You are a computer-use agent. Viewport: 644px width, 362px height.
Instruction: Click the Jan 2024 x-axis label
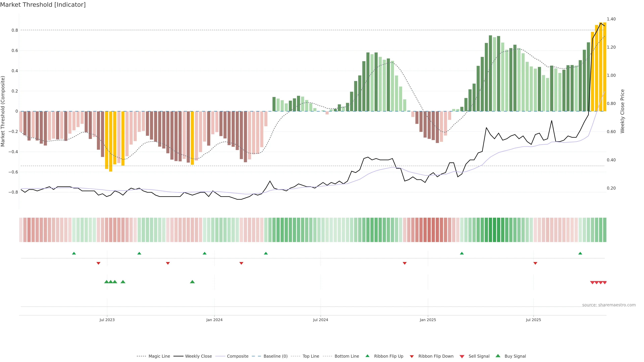pyautogui.click(x=214, y=320)
